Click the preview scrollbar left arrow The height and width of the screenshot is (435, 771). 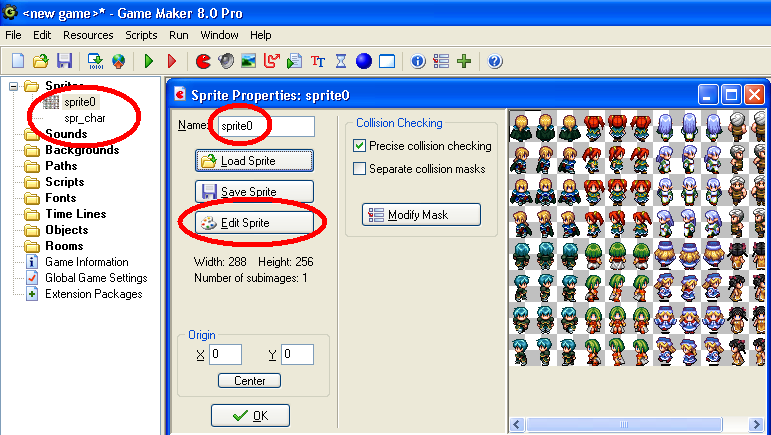(x=516, y=424)
